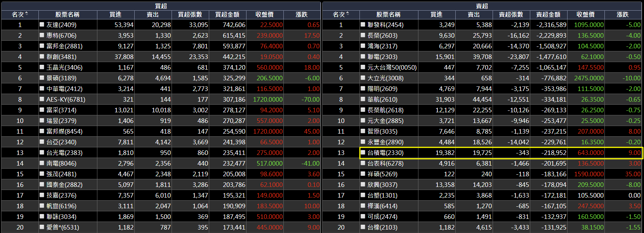The image size is (644, 233).
Task: Open stock 南電(8046)
Action: (x=61, y=163)
